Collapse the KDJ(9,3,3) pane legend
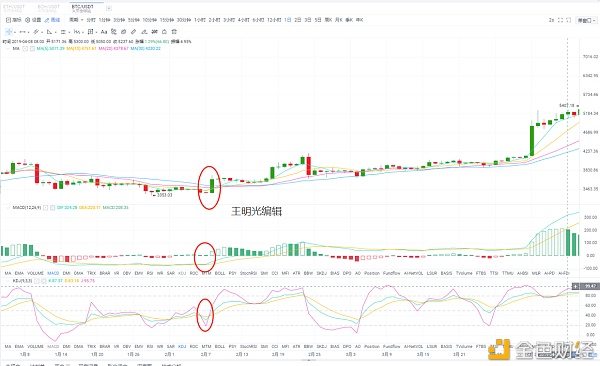The width and height of the screenshot is (600, 366). pos(8,281)
